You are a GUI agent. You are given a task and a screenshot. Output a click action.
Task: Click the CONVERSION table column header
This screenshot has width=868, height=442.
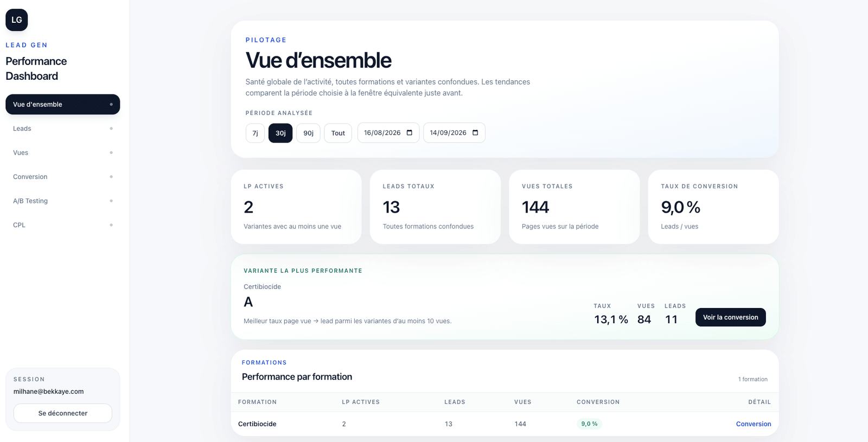[x=598, y=402]
